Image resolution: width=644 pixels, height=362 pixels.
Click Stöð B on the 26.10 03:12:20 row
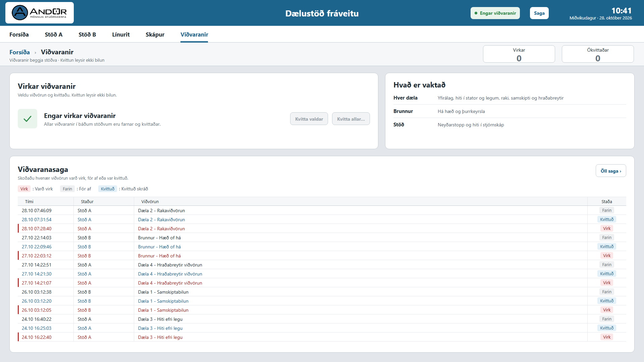coord(84,301)
